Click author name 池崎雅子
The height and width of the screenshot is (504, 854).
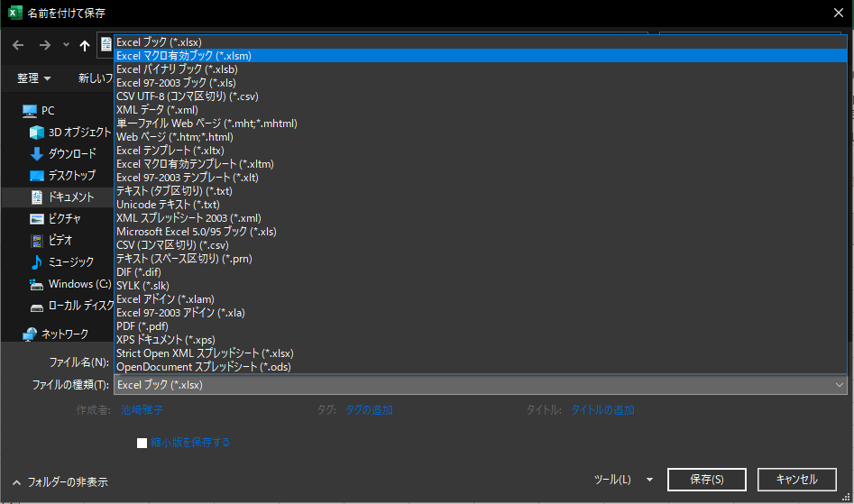pyautogui.click(x=142, y=410)
